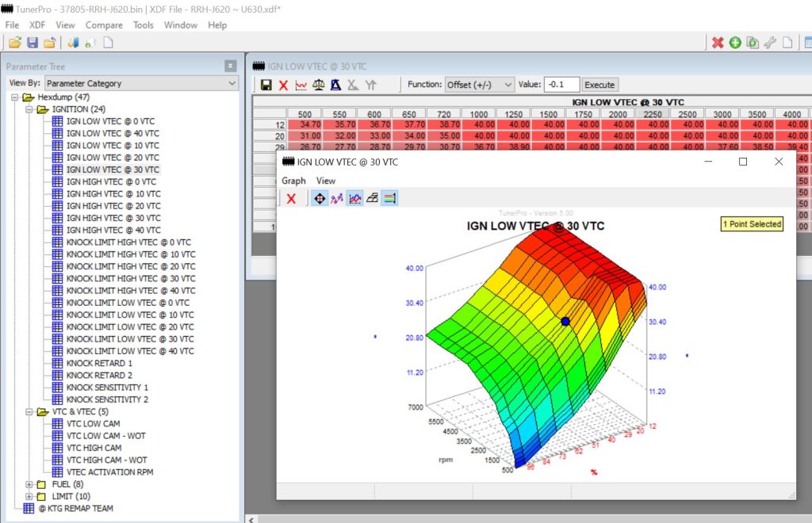Click the open bin file folder icon
This screenshot has height=523, width=812.
tap(14, 43)
